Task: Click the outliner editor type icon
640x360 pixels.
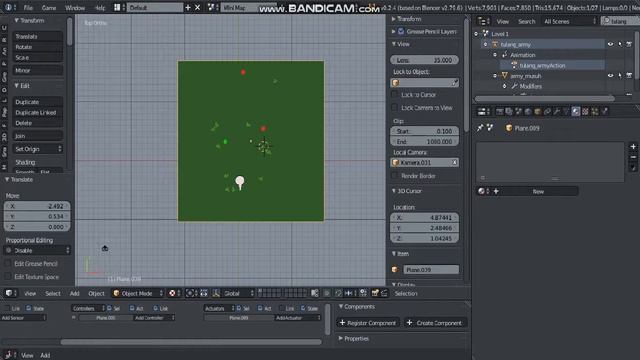Action: click(484, 21)
